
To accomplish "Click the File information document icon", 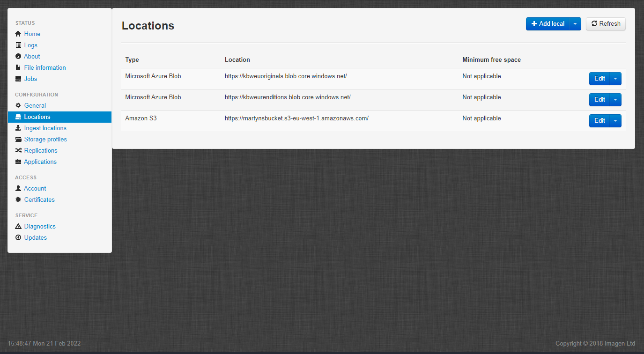I will coord(18,67).
